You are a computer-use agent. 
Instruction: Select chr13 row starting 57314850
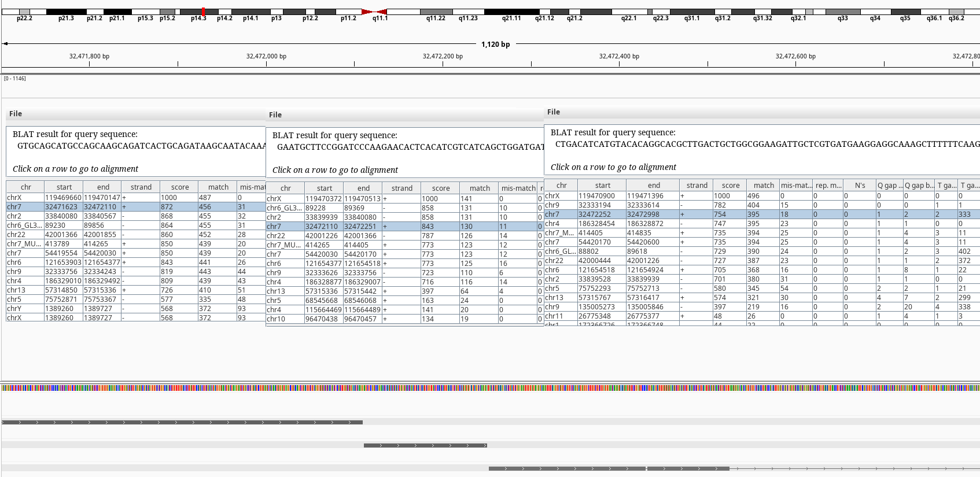coord(135,290)
